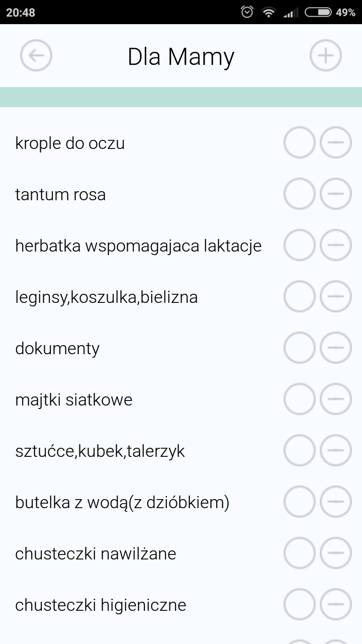Tap the 'chusteczki higieniczne' item label
The width and height of the screenshot is (362, 644).
coord(101,605)
